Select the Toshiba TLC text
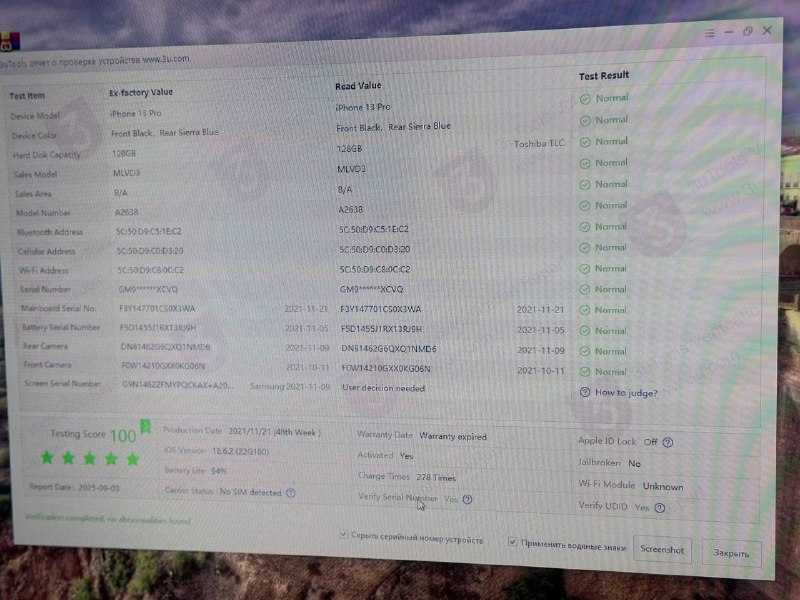 539,144
